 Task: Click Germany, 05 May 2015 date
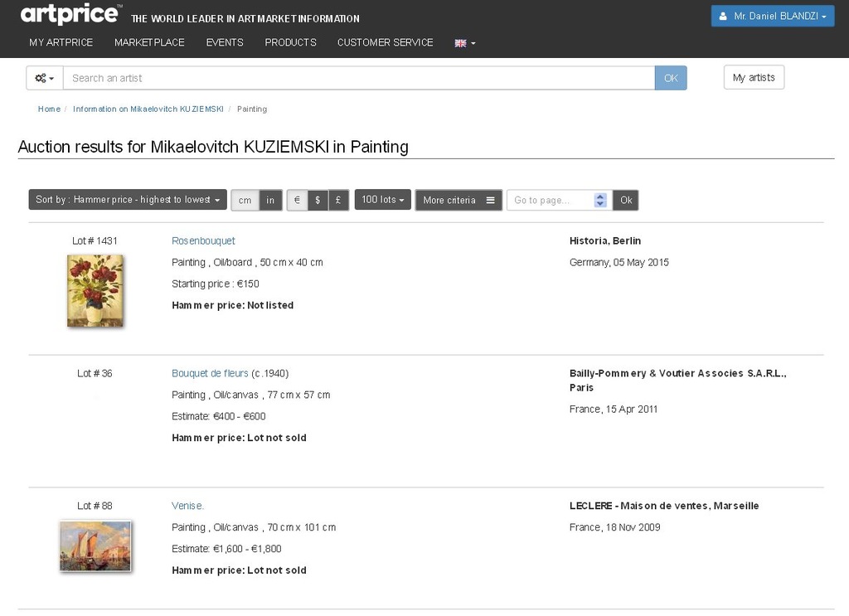619,263
